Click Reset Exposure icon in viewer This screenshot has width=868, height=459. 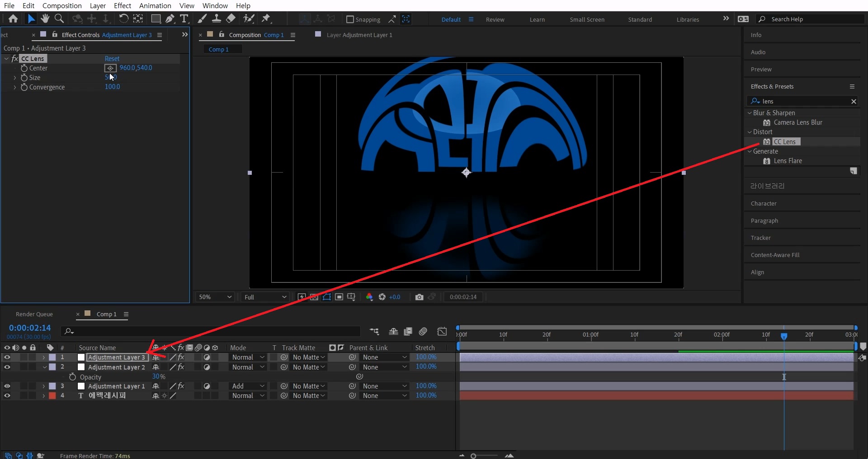click(x=382, y=297)
